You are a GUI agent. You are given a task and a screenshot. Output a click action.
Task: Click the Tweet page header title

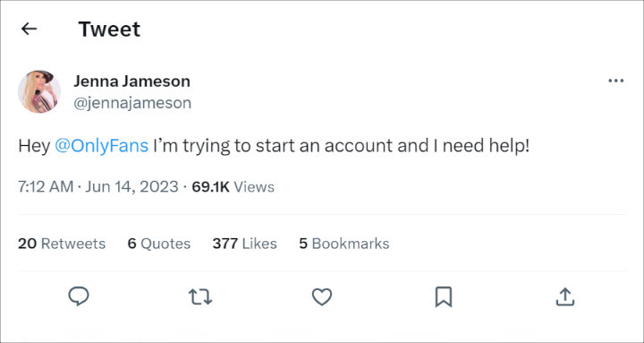(x=109, y=30)
